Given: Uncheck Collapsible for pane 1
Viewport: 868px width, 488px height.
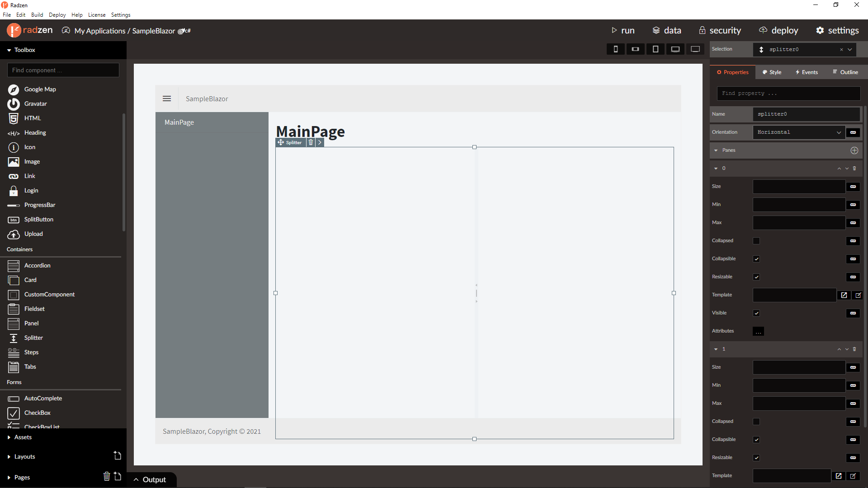Looking at the screenshot, I should [756, 440].
